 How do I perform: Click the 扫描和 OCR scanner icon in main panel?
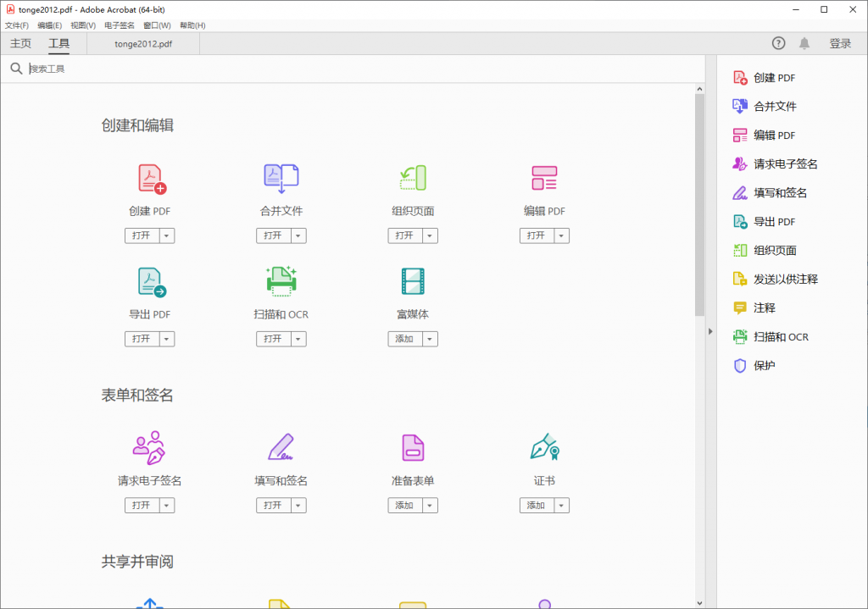coord(281,281)
